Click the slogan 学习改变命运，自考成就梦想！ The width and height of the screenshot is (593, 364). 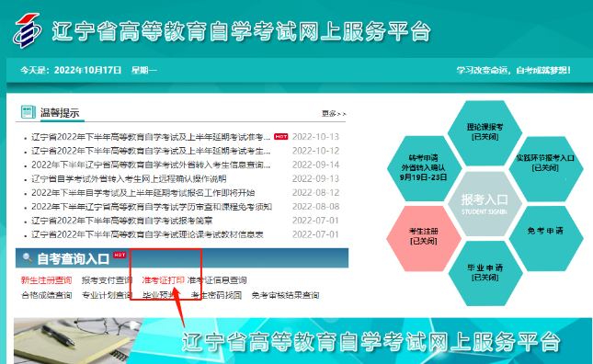513,70
